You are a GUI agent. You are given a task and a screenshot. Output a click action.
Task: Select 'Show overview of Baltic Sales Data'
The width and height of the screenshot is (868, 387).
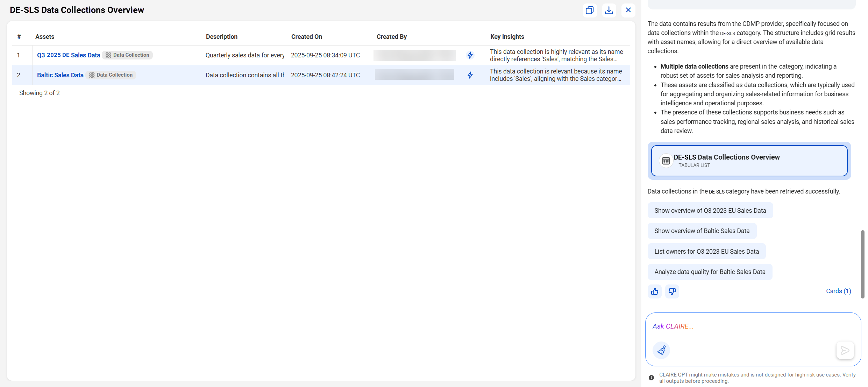(702, 231)
